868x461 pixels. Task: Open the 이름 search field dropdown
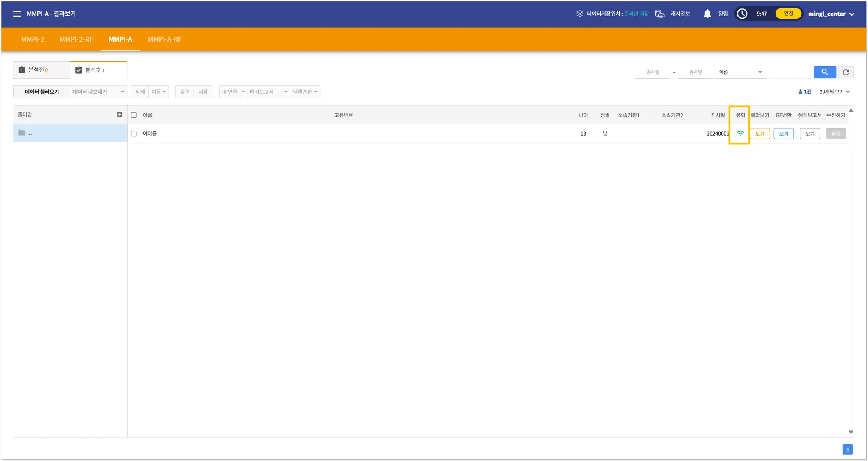[740, 72]
